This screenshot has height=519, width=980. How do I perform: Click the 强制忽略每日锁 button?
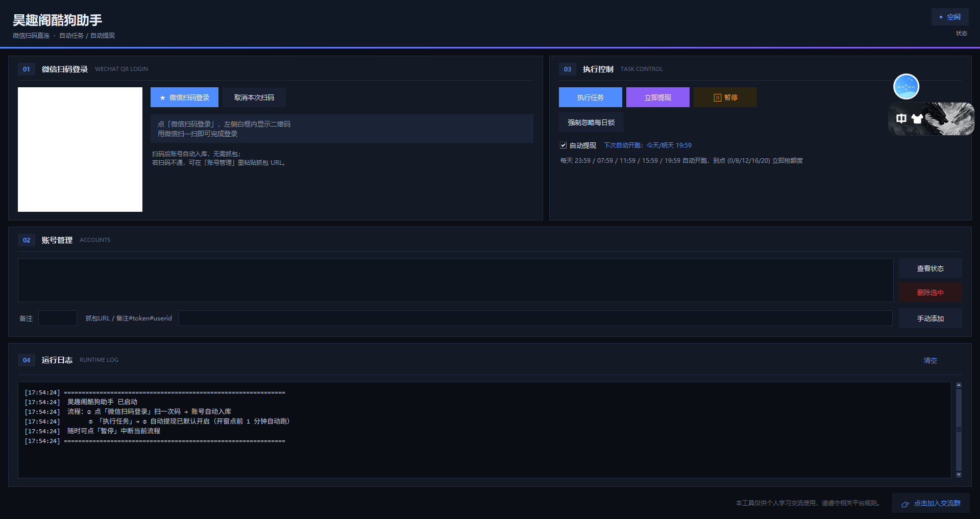[x=591, y=122]
